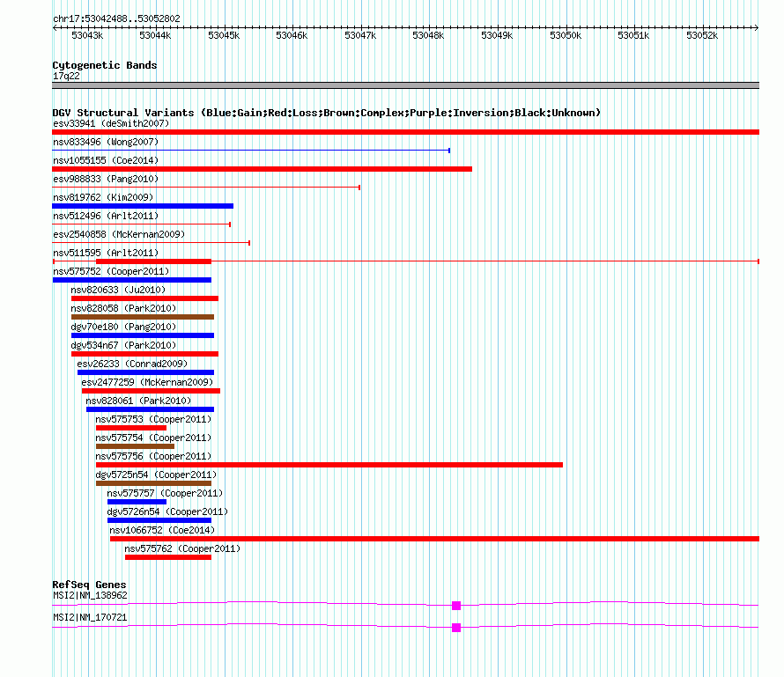Image resolution: width=784 pixels, height=677 pixels.
Task: Select the short red nsv575753 bar
Action: click(x=131, y=428)
